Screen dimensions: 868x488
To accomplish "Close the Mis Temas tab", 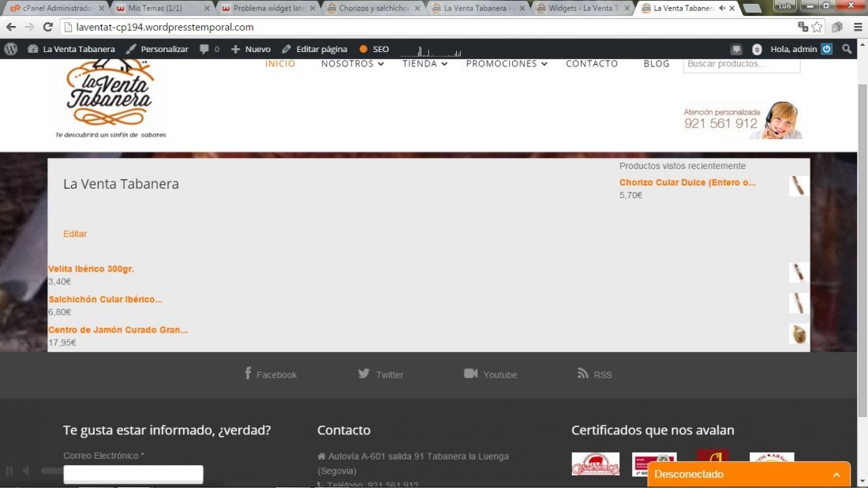I will pos(207,9).
